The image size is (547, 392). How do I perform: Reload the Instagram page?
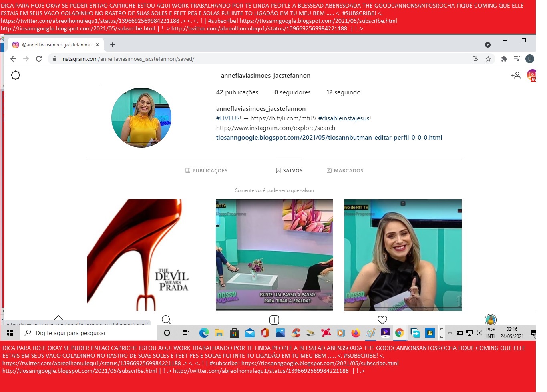coord(39,59)
